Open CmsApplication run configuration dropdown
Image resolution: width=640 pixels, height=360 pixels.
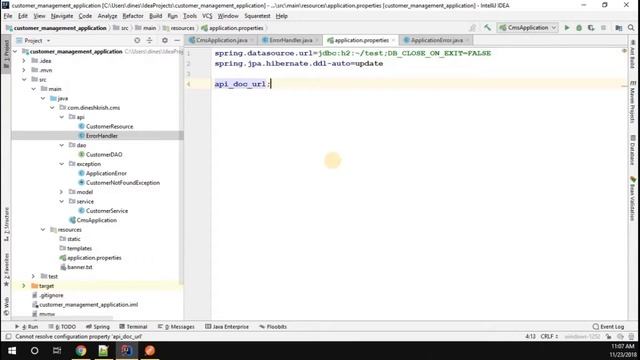click(527, 28)
